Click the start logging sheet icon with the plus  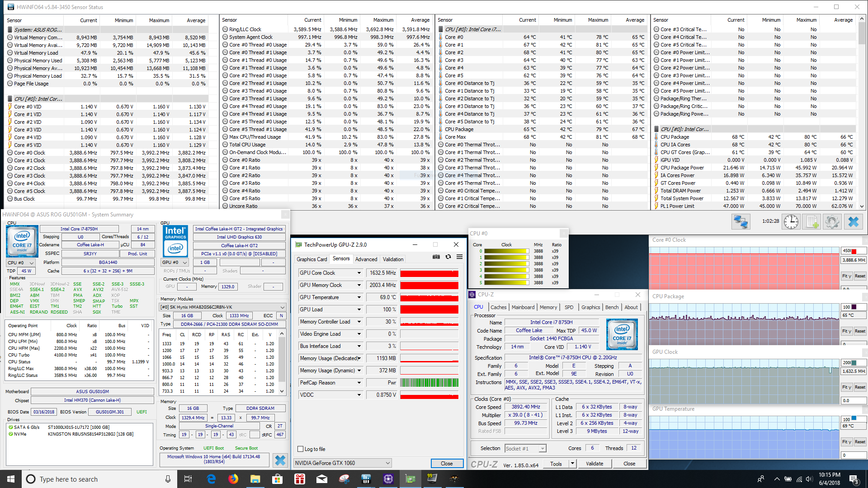pos(811,222)
